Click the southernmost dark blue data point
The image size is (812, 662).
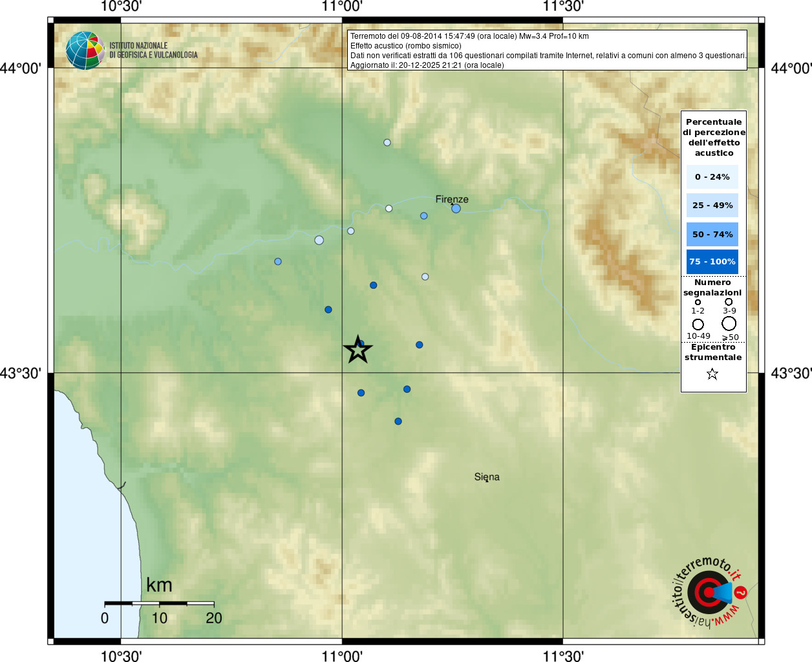[x=398, y=422]
